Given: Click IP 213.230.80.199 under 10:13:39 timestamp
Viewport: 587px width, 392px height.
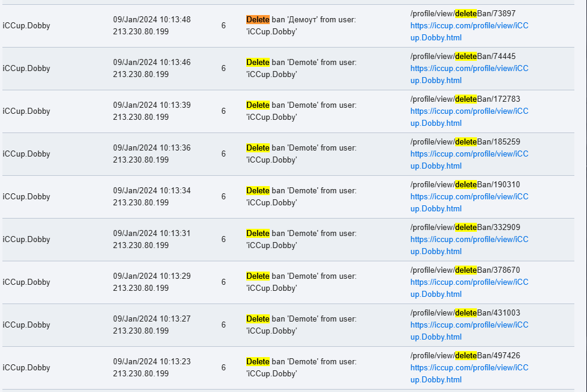Looking at the screenshot, I should [x=141, y=117].
